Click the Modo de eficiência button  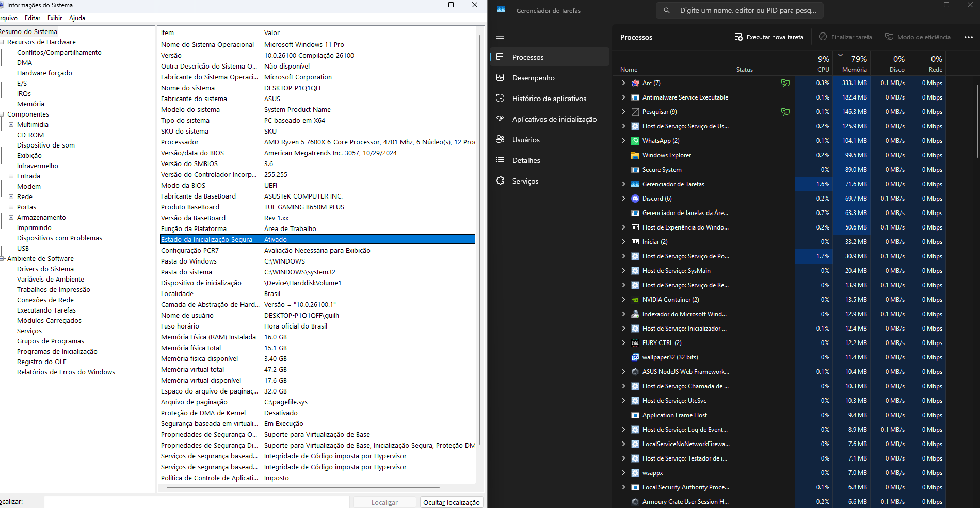pos(918,37)
